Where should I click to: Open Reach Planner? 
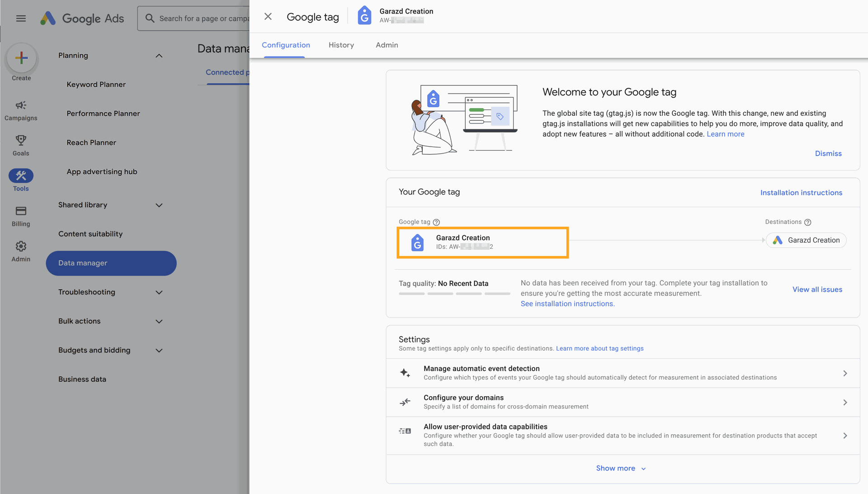tap(91, 142)
